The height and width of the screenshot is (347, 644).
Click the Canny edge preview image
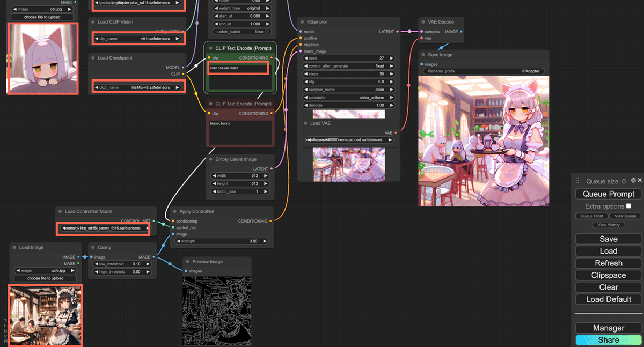(217, 311)
